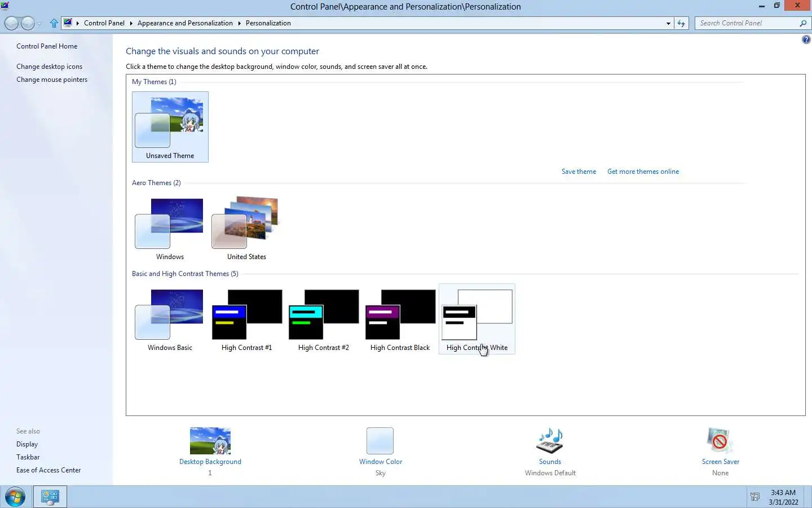The image size is (812, 508).
Task: Click the "None" screen saver value
Action: (720, 473)
